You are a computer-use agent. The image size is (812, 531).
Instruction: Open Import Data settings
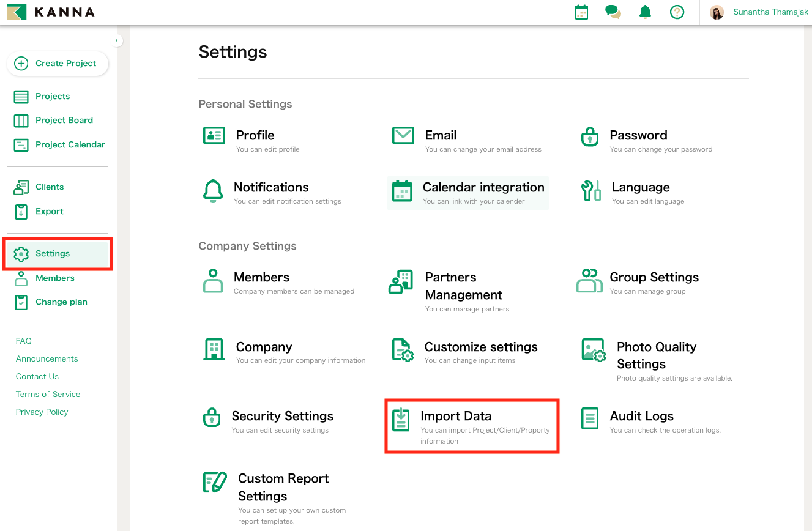[x=456, y=416]
